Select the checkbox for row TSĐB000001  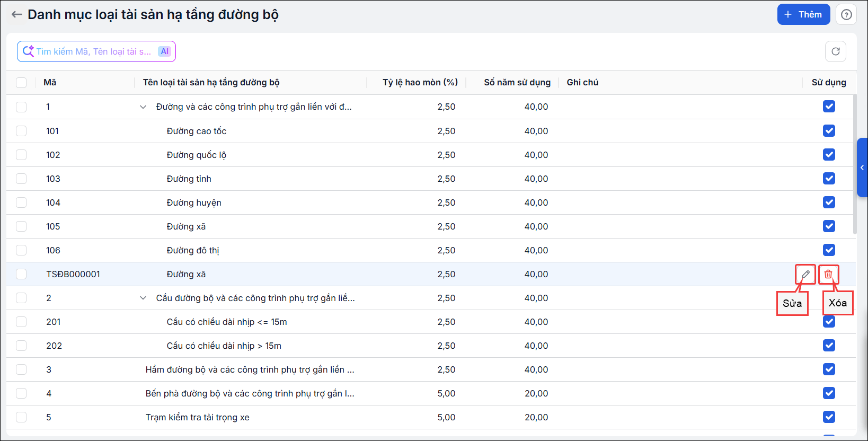[21, 274]
